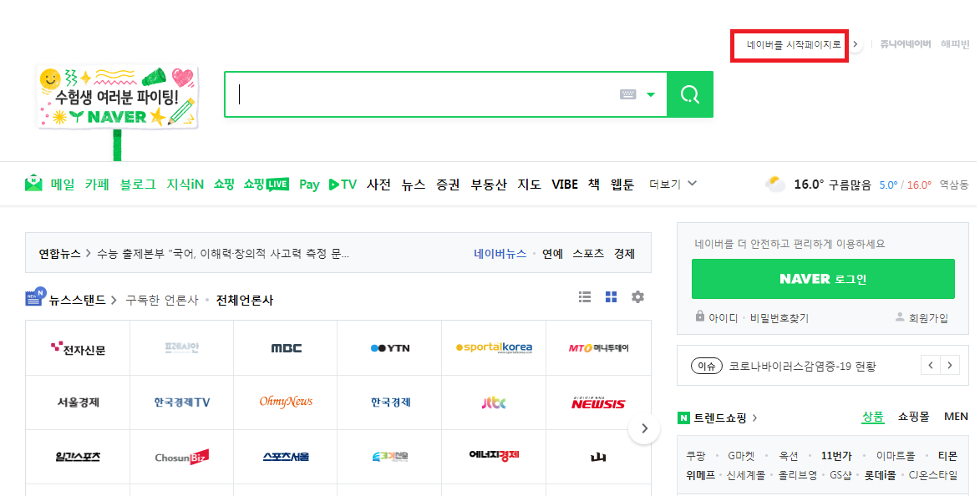The width and height of the screenshot is (980, 496).
Task: Open 부동산 real estate menu item
Action: [489, 185]
